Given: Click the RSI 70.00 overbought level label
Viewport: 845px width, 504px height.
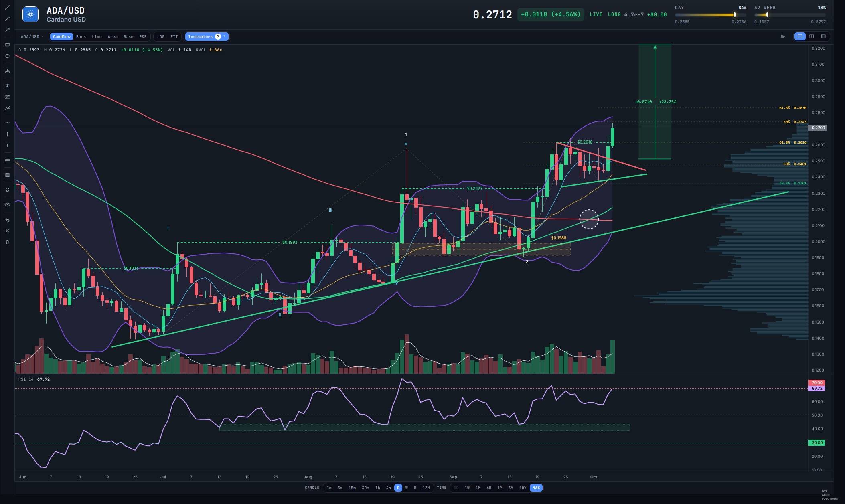Looking at the screenshot, I should 817,383.
